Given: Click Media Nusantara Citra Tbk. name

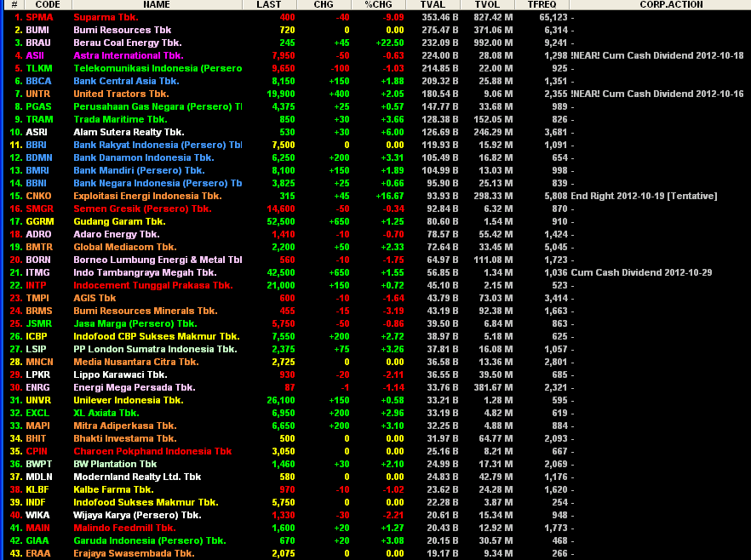Looking at the screenshot, I should pos(135,362).
